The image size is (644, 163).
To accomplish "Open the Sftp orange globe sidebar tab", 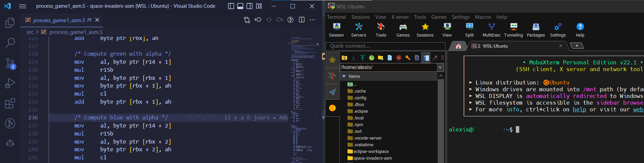I will (332, 108).
